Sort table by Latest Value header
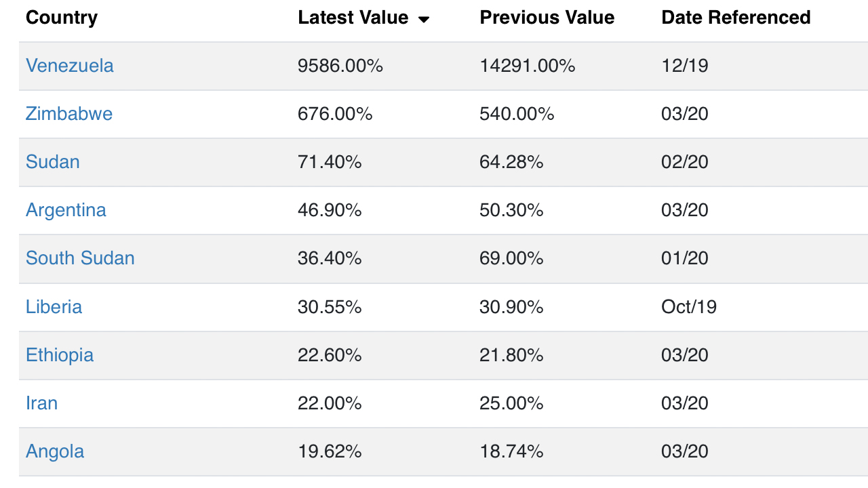This screenshot has height=488, width=868. [x=353, y=18]
